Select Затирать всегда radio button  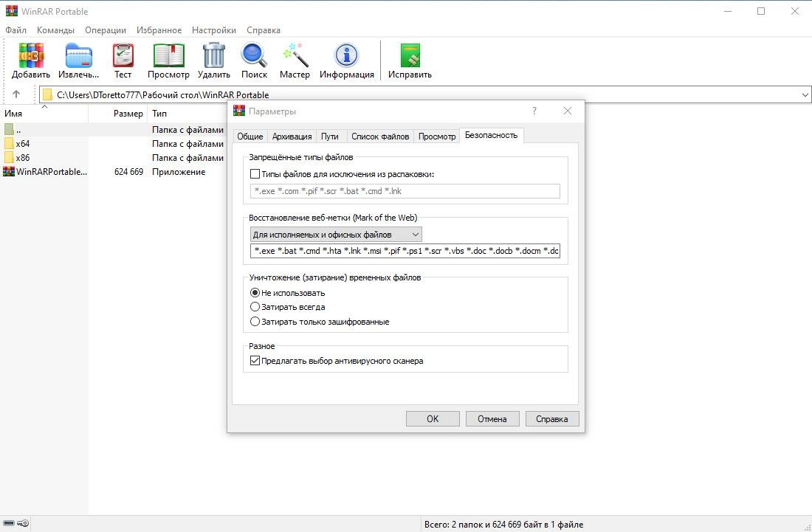pyautogui.click(x=255, y=307)
